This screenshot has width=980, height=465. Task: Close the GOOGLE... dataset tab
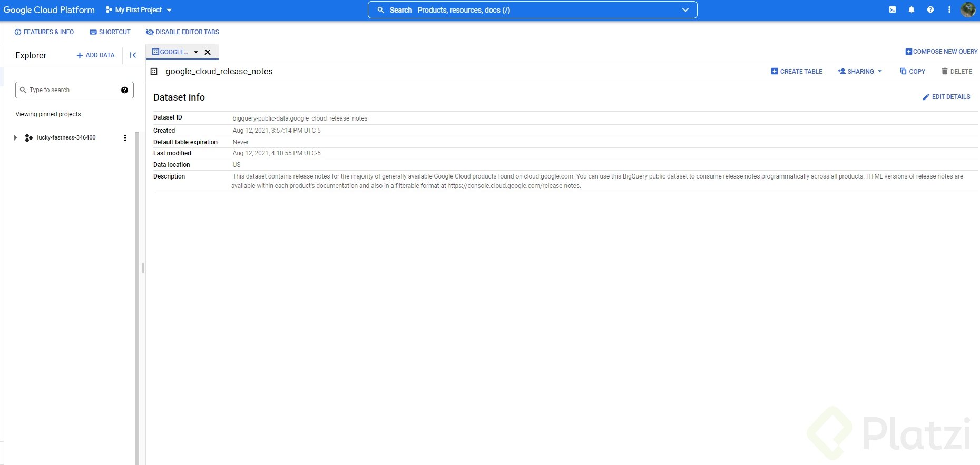[x=208, y=52]
